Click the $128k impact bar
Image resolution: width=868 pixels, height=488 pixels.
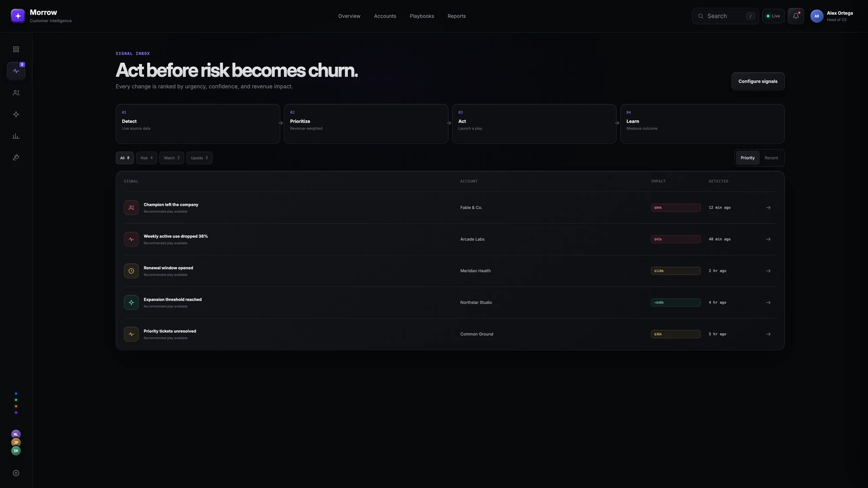coord(675,271)
